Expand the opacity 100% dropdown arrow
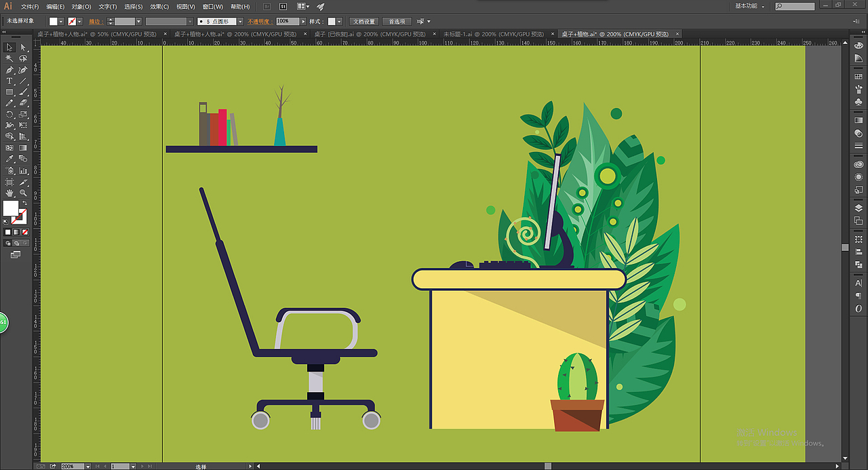Image resolution: width=868 pixels, height=470 pixels. click(x=303, y=22)
